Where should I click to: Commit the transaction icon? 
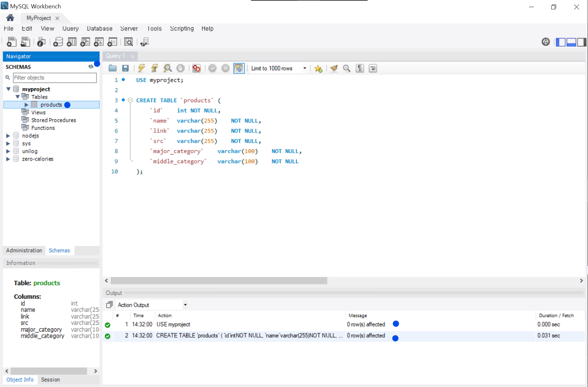click(x=212, y=68)
